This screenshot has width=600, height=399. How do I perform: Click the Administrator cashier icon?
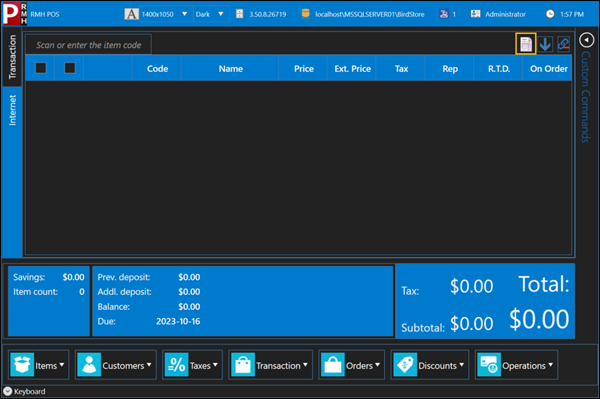point(475,14)
